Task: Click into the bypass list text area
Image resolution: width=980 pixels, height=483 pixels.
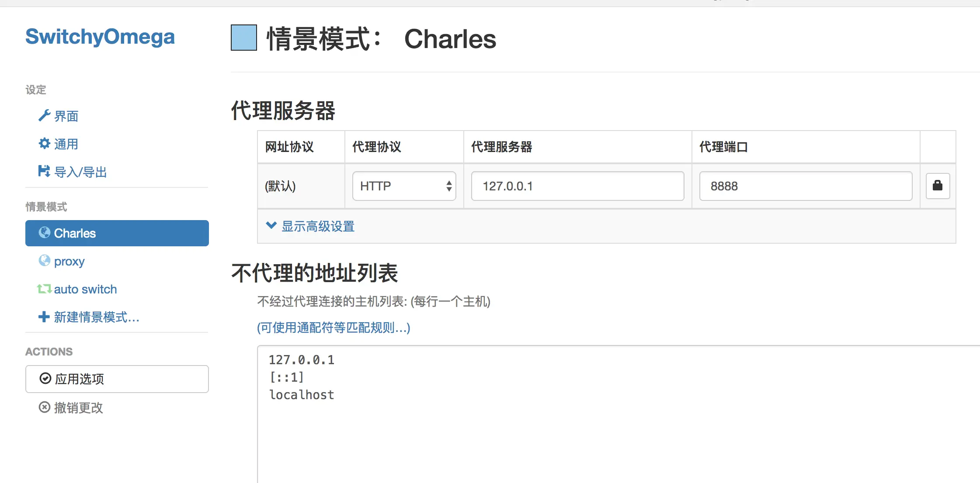Action: [619, 415]
